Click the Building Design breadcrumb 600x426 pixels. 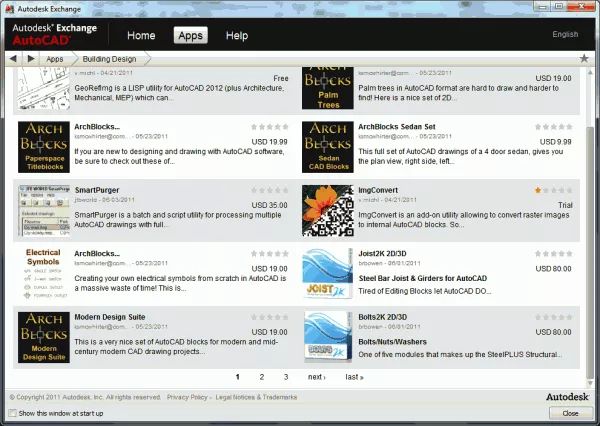109,59
